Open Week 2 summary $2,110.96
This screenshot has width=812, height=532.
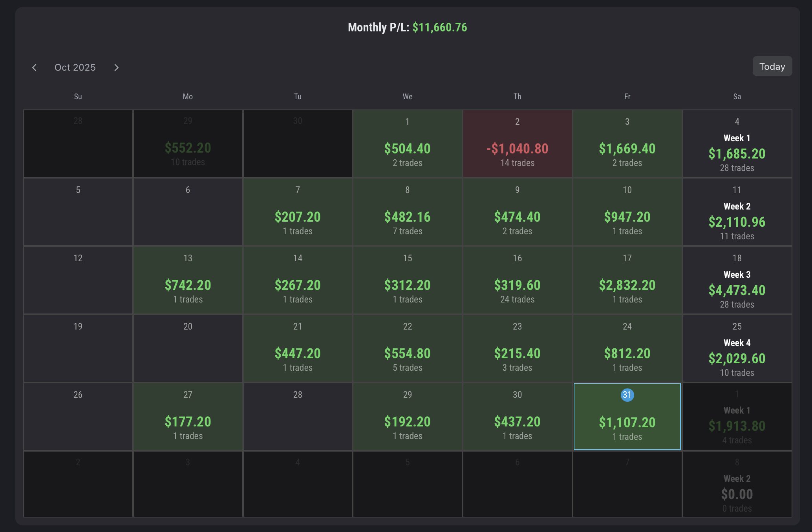click(737, 212)
